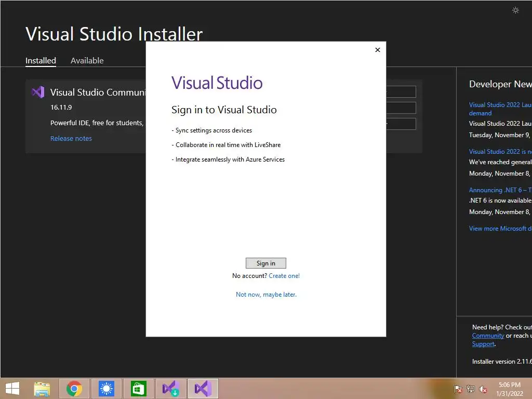532x399 pixels.
Task: Click the muted volume tray icon
Action: tap(483, 389)
